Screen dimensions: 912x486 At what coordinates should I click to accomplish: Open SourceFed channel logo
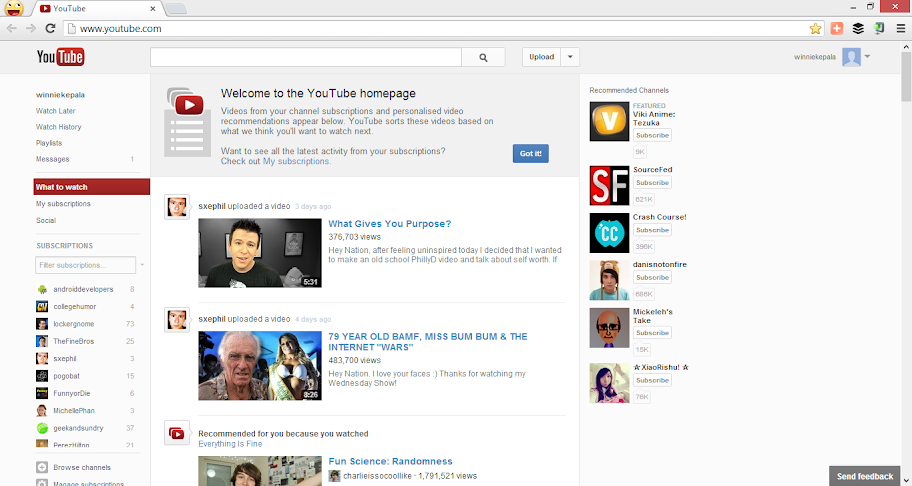(x=609, y=185)
